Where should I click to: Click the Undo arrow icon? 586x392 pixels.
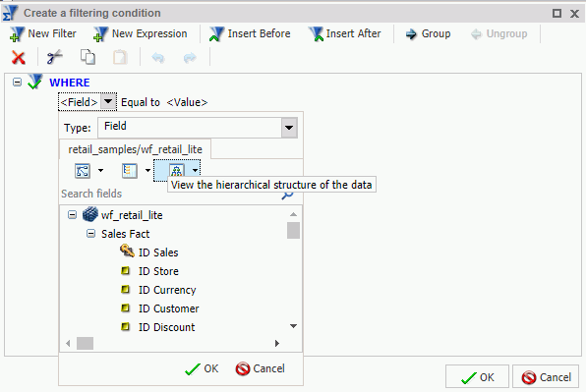tap(158, 58)
